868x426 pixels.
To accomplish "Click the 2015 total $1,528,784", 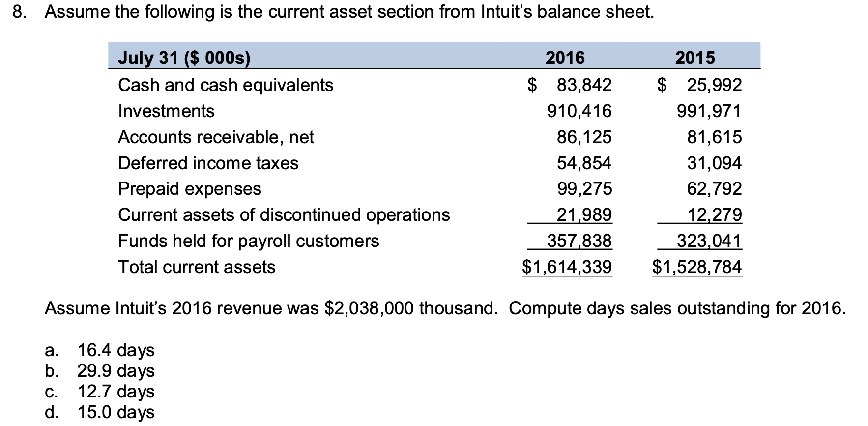I will pos(697,267).
